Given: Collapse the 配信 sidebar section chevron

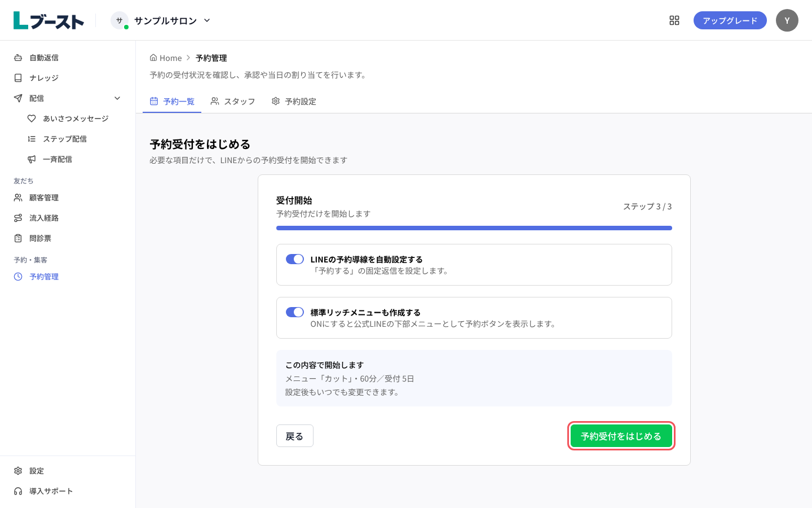Looking at the screenshot, I should [x=117, y=98].
